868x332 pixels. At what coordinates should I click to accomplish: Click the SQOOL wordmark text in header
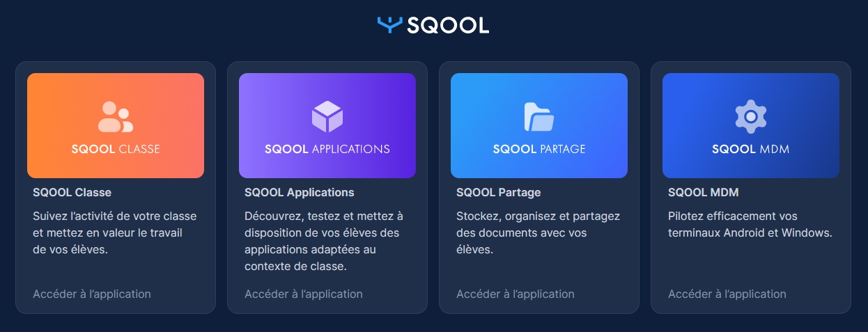pyautogui.click(x=448, y=25)
